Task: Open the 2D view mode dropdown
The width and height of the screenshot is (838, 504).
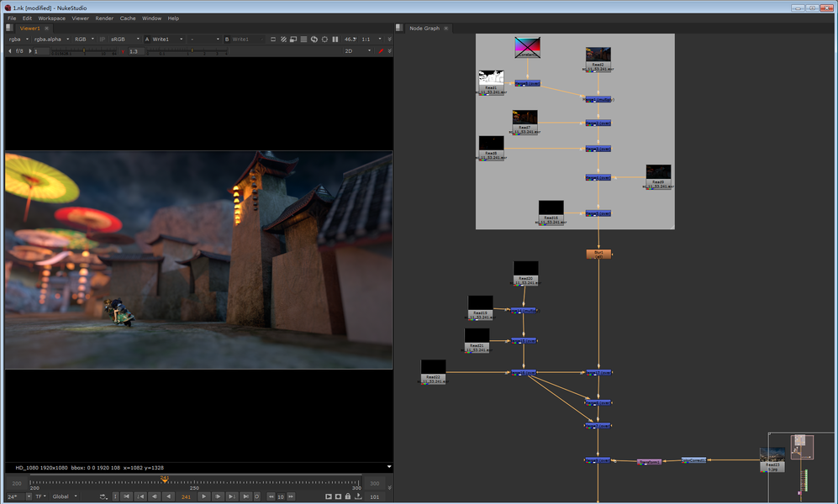Action: click(357, 50)
